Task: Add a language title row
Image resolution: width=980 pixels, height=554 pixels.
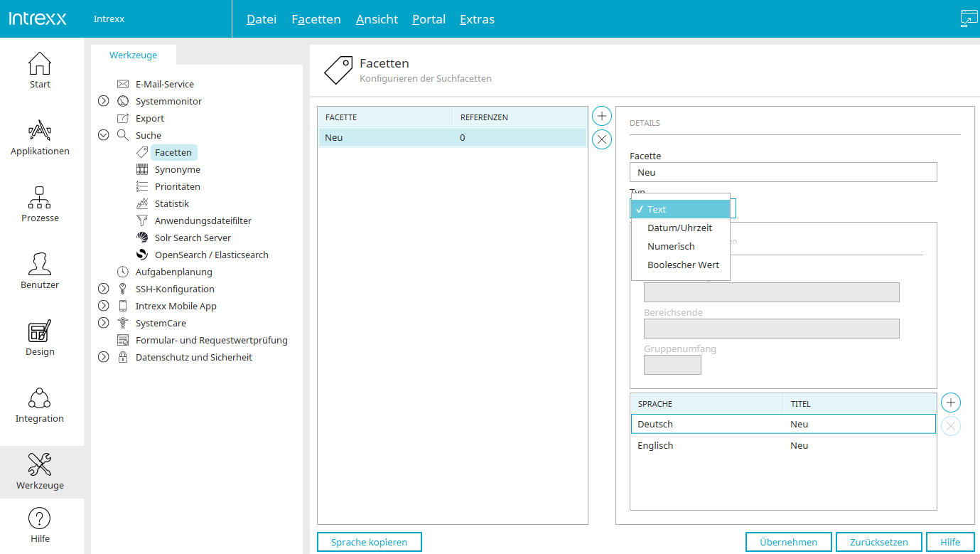Action: (950, 403)
